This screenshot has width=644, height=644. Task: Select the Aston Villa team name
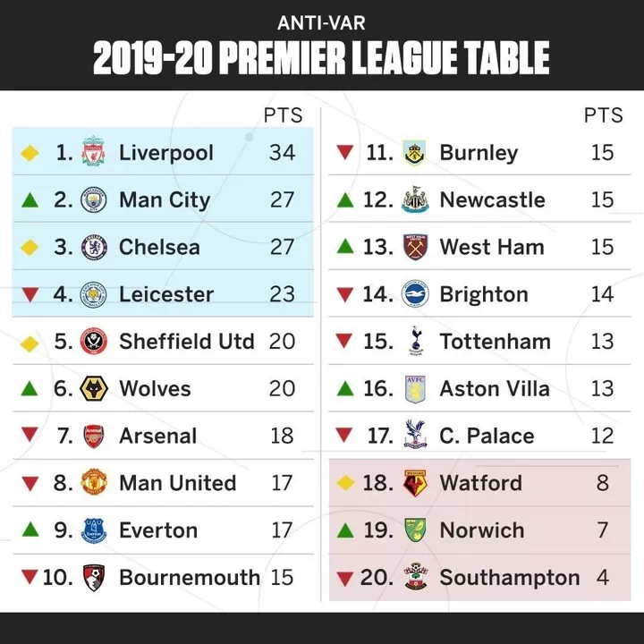coord(495,388)
